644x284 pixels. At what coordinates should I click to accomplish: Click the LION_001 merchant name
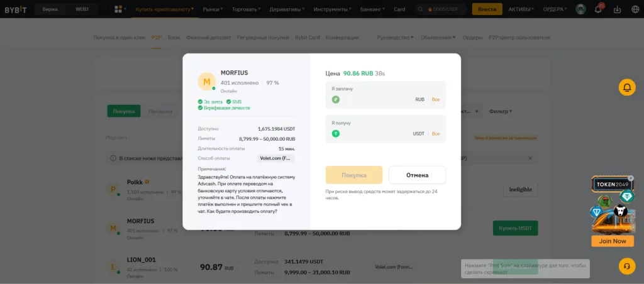click(142, 259)
